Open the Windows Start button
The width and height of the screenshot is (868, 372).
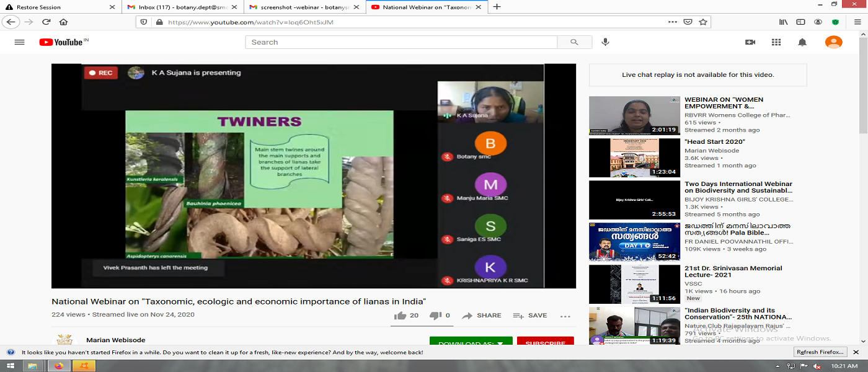coord(11,366)
